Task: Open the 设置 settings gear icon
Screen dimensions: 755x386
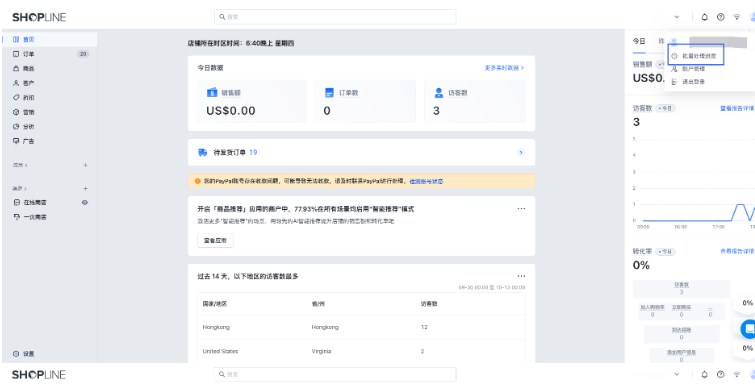Action: coord(16,354)
